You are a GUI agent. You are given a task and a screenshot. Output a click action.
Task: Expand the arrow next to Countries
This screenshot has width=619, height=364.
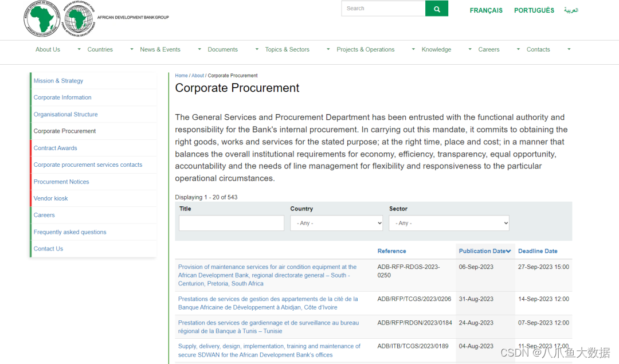132,49
